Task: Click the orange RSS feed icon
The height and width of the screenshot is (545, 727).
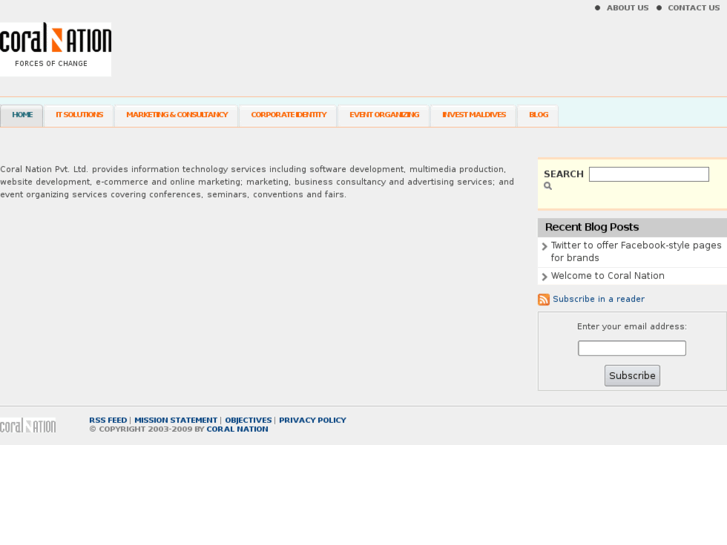Action: [543, 299]
